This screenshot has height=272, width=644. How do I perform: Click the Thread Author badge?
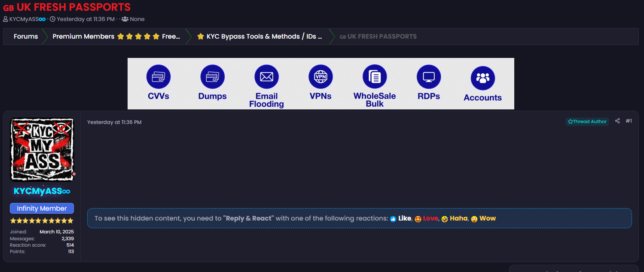click(587, 121)
